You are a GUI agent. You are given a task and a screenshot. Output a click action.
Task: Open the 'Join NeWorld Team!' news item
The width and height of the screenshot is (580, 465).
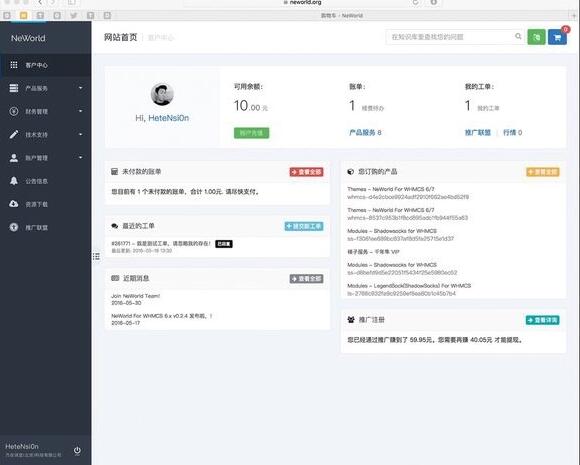pos(136,296)
